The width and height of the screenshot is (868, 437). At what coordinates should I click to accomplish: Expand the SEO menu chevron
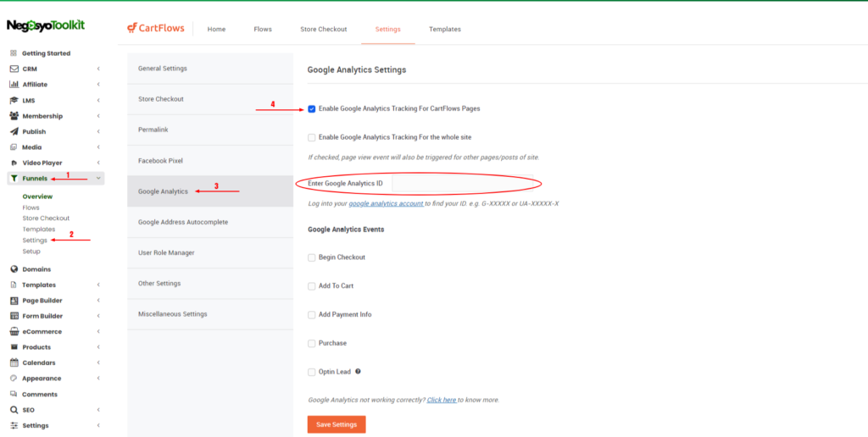[98, 410]
